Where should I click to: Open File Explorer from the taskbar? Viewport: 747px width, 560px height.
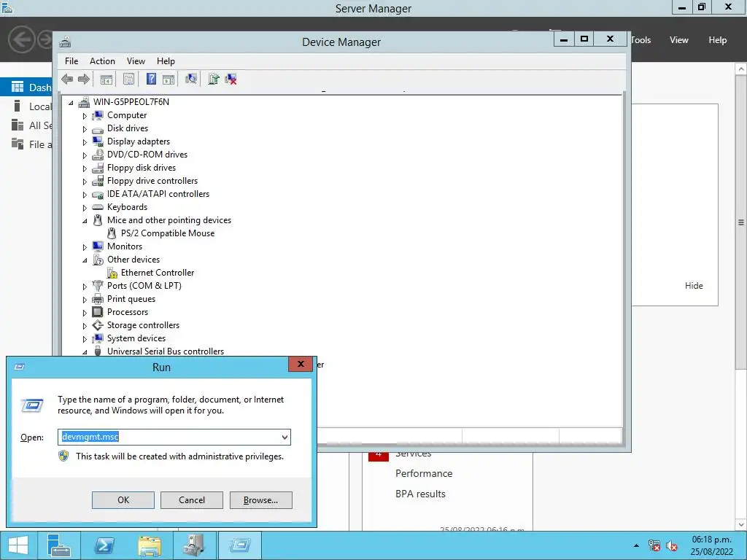(149, 545)
